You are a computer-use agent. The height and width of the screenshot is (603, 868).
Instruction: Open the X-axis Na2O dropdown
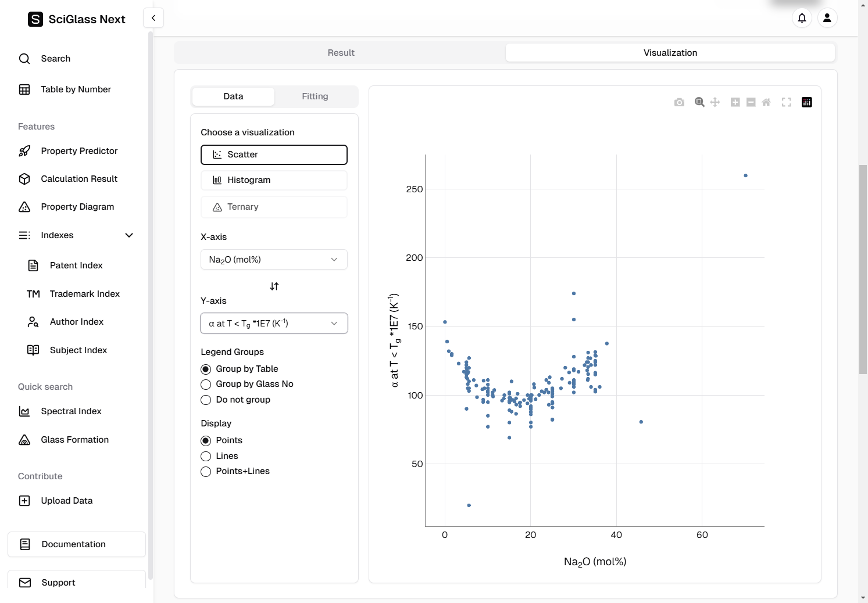[x=274, y=260]
